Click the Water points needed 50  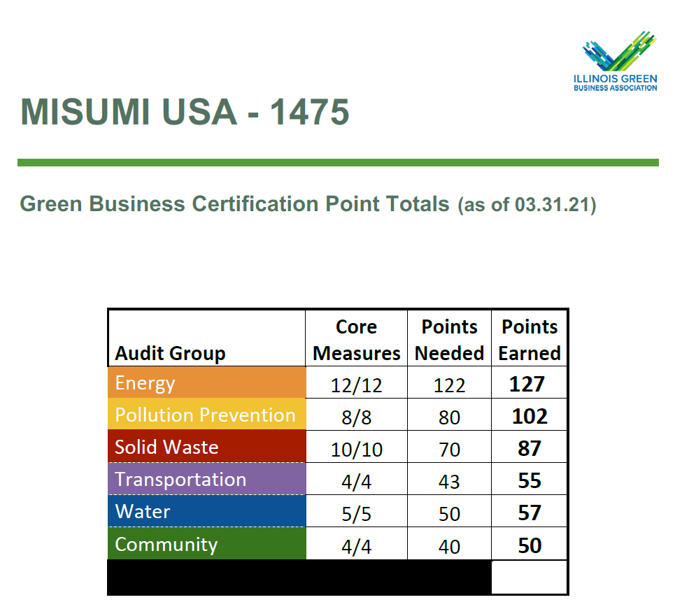[x=449, y=514]
